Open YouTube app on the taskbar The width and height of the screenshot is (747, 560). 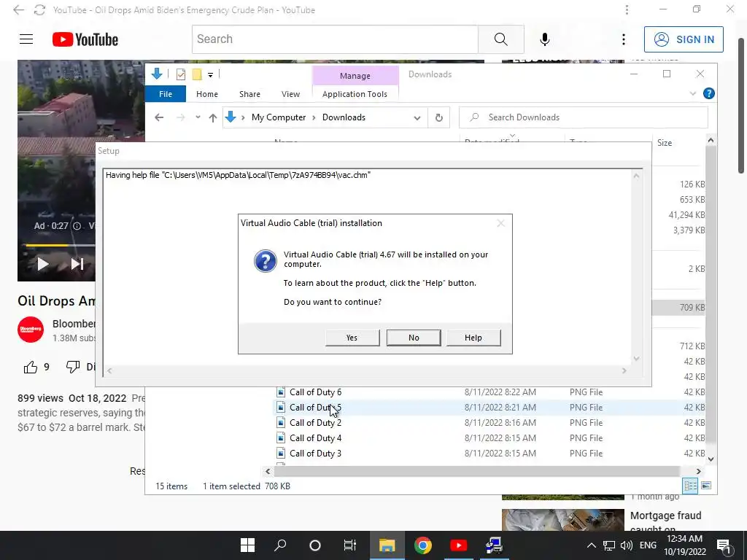coord(458,545)
